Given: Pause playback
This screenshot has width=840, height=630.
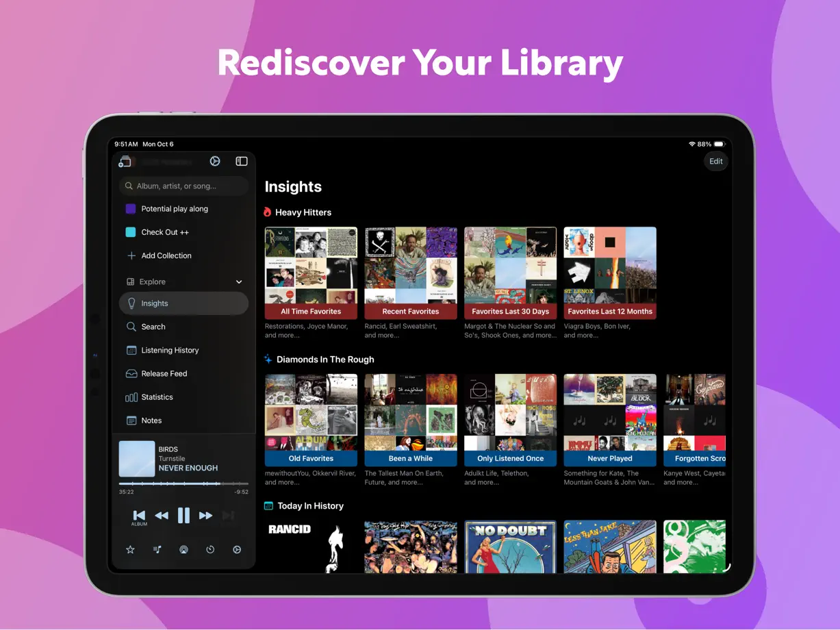Looking at the screenshot, I should click(183, 516).
